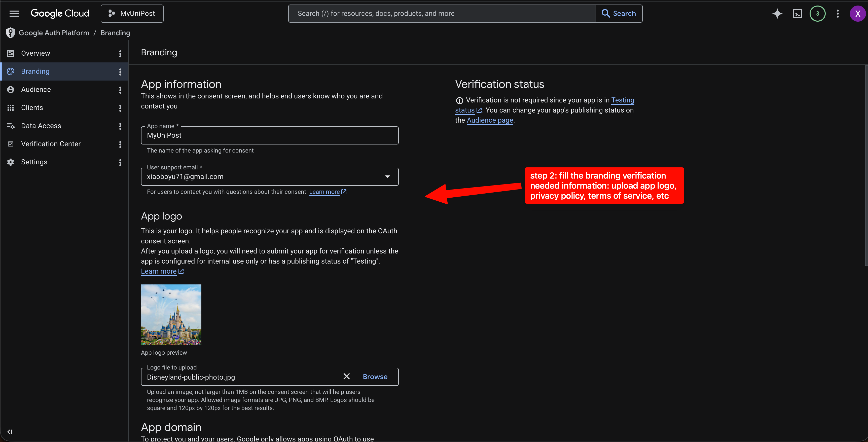The width and height of the screenshot is (868, 442).
Task: Open the User support email dropdown
Action: (x=270, y=176)
